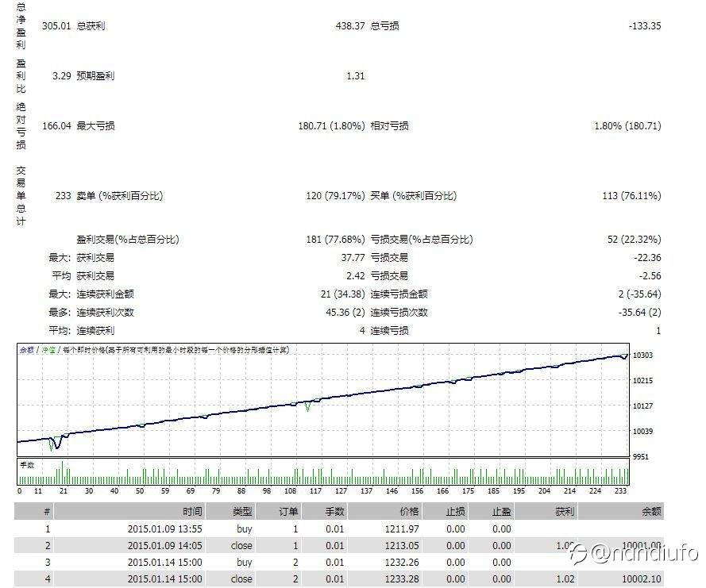Click the 连续获利金额 label
Screen dimensions: 706x588
[106, 294]
